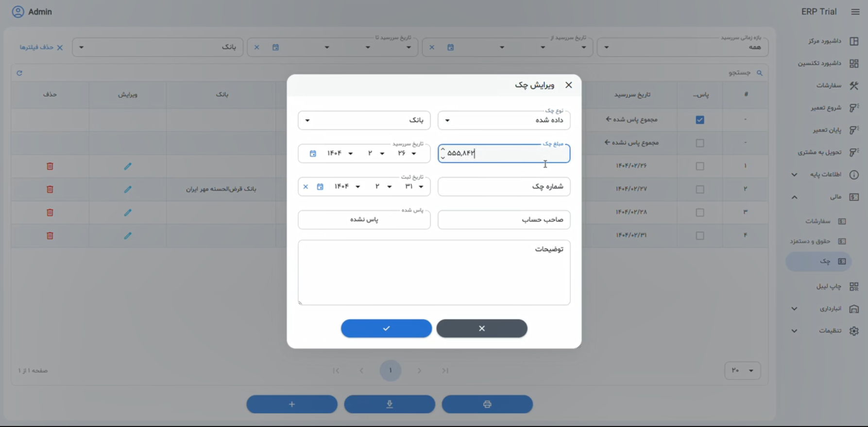Check the checkbox for row 1
The width and height of the screenshot is (868, 427).
click(x=699, y=166)
